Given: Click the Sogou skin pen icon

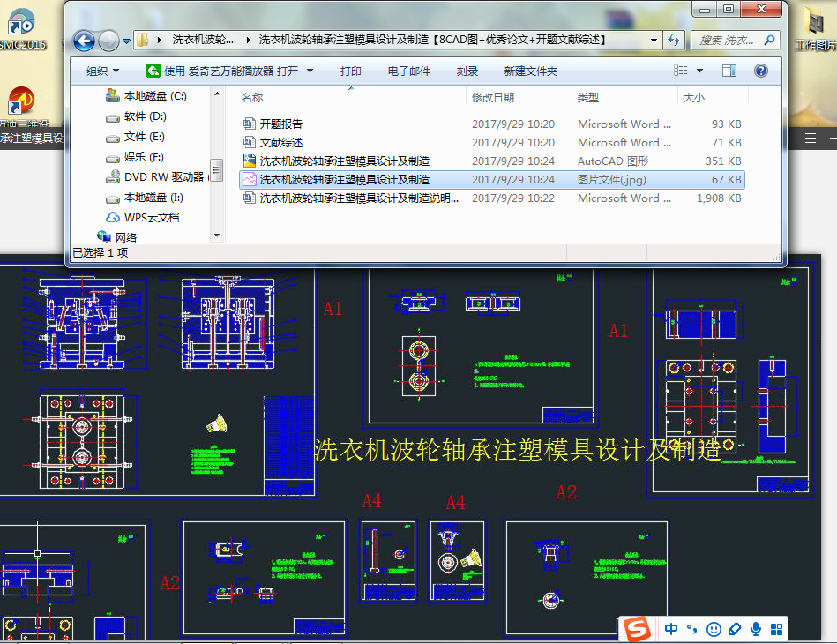Looking at the screenshot, I should (735, 630).
